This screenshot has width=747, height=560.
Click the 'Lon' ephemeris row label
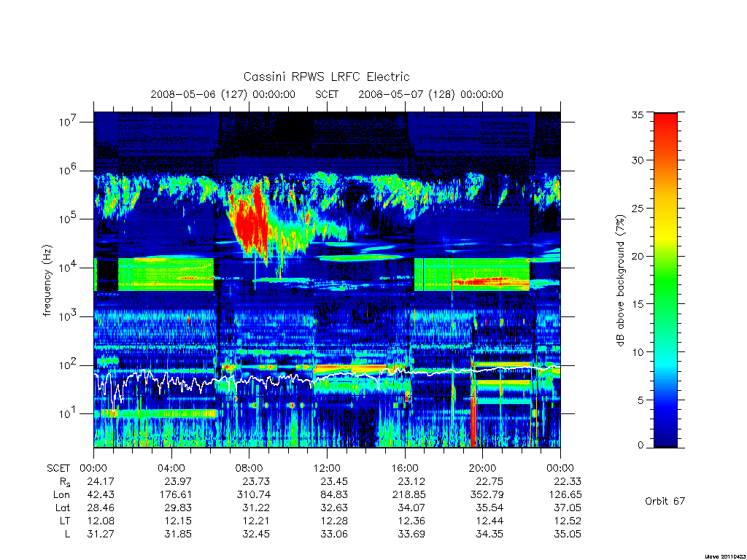pyautogui.click(x=61, y=495)
